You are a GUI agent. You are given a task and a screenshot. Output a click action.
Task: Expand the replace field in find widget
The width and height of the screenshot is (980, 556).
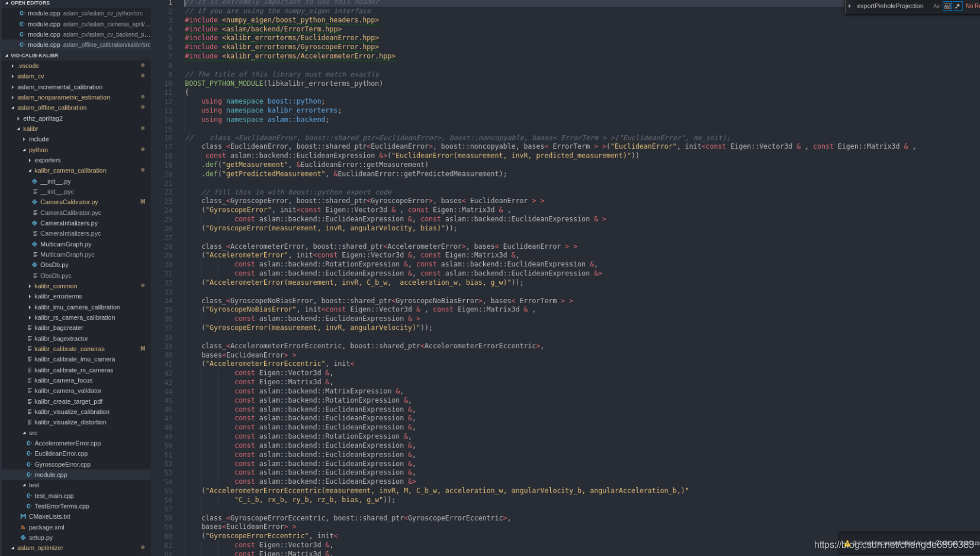850,6
